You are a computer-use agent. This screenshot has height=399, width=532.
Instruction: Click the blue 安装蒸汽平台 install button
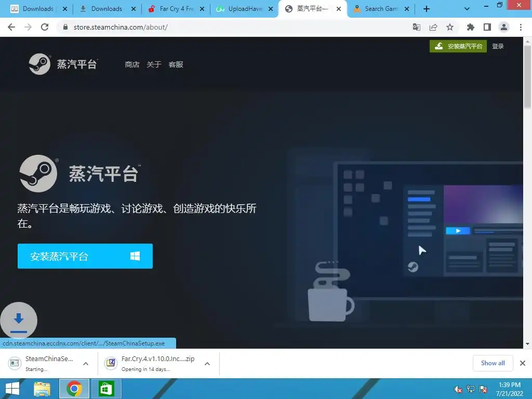click(85, 256)
